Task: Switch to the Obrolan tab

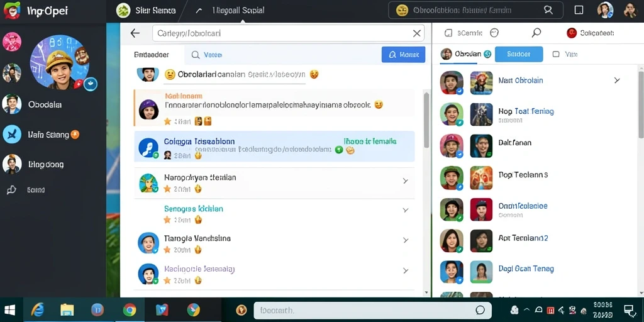Action: tap(465, 54)
